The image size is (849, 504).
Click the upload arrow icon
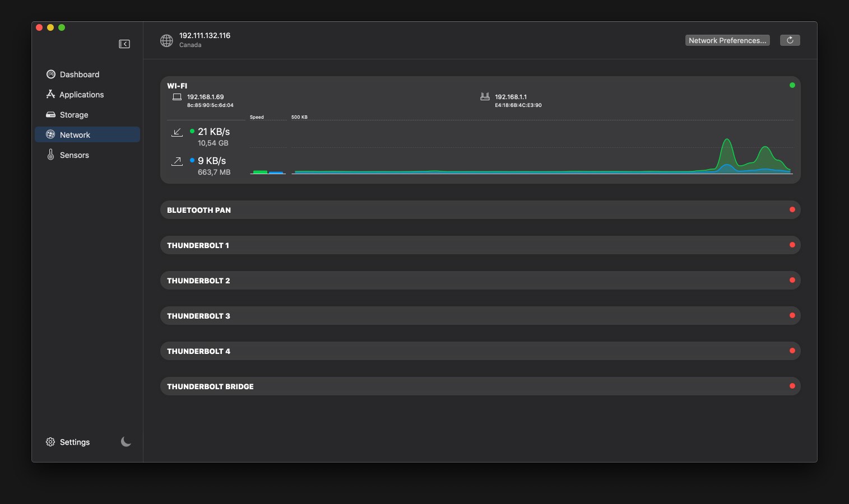point(177,161)
